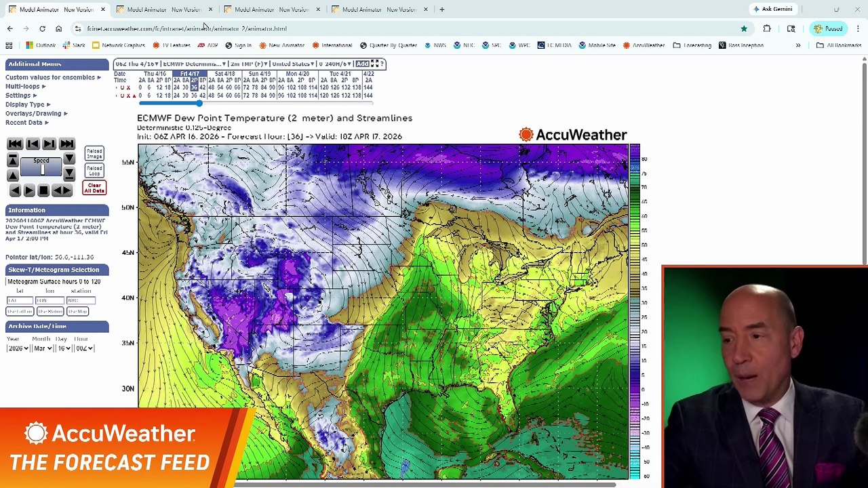This screenshot has width=868, height=488.
Task: Open help question mark in model toolbar
Action: point(382,64)
